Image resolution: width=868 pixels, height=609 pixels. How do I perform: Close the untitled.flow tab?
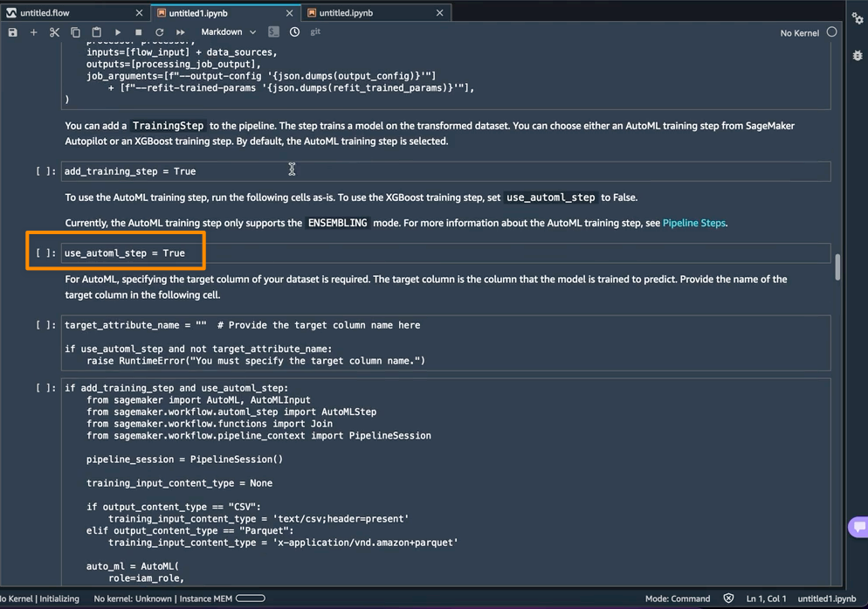click(x=139, y=13)
